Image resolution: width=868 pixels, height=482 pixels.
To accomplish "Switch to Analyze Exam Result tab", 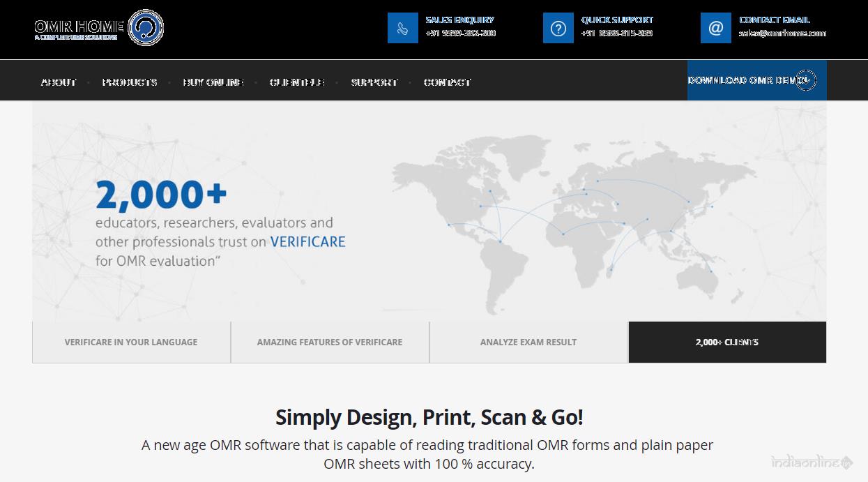I will 528,342.
